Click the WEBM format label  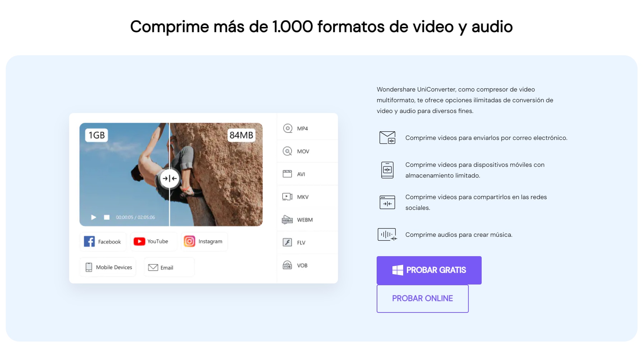pos(305,220)
